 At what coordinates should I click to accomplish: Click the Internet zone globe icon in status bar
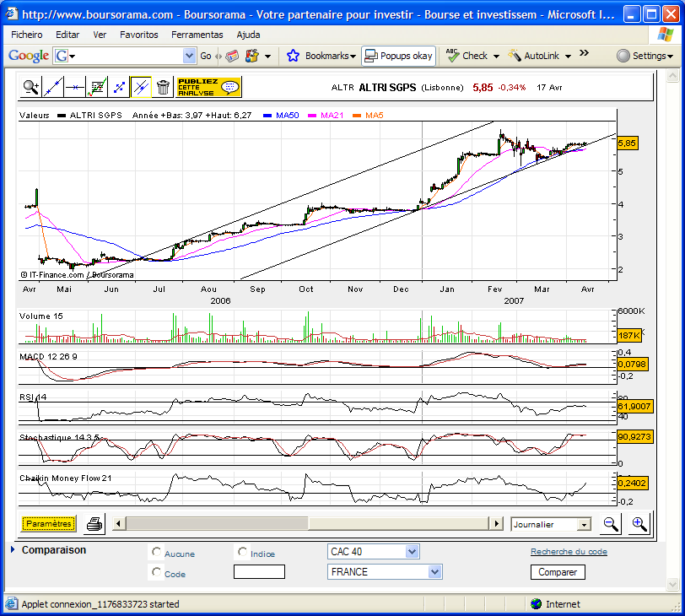point(536,604)
